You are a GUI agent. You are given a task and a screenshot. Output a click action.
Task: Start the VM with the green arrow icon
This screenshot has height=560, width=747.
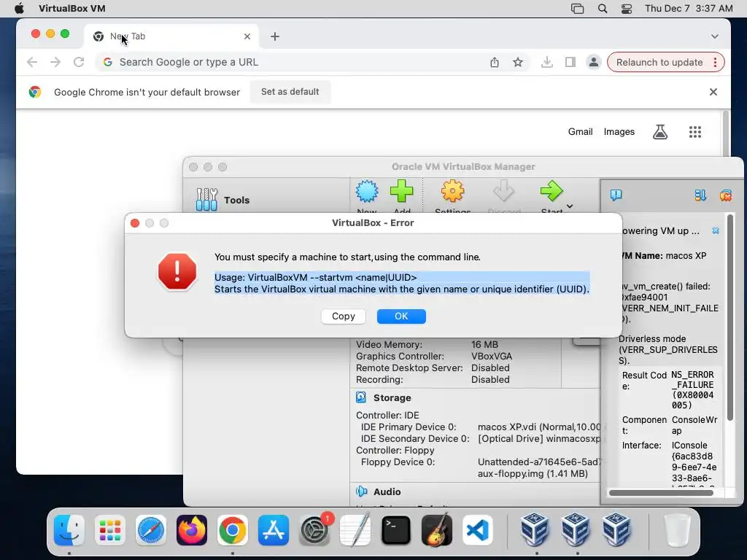coord(551,192)
